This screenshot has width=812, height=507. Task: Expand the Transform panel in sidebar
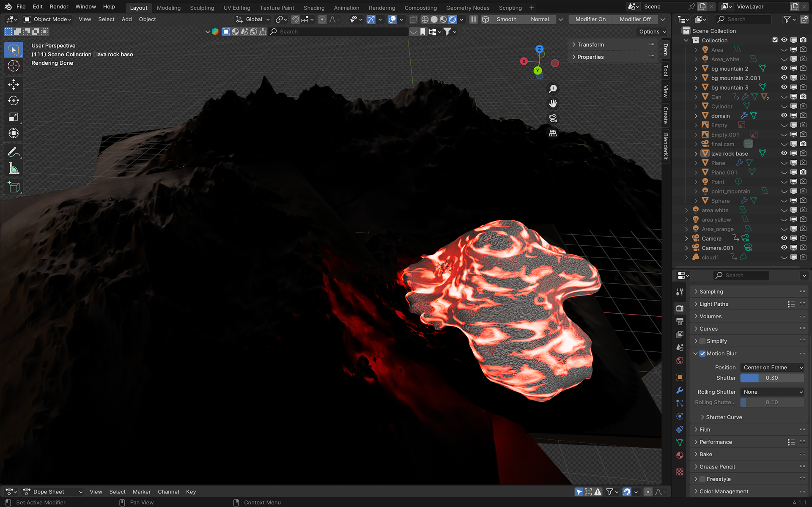coord(613,44)
